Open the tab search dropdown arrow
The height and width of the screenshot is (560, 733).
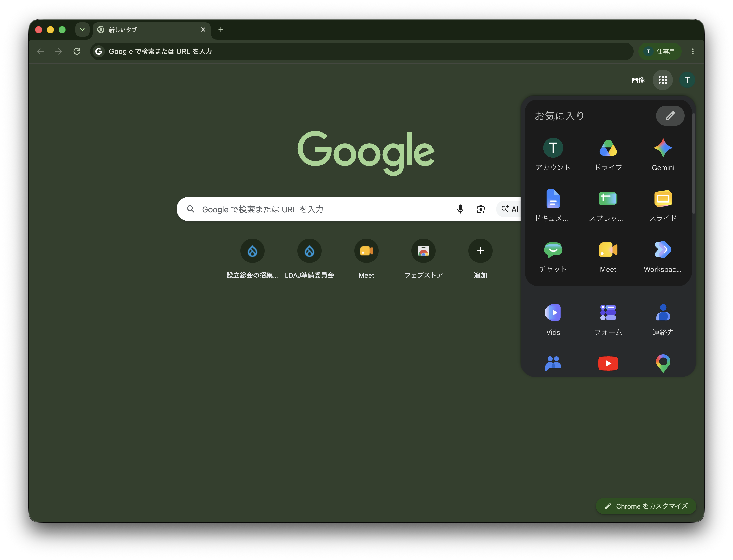82,29
